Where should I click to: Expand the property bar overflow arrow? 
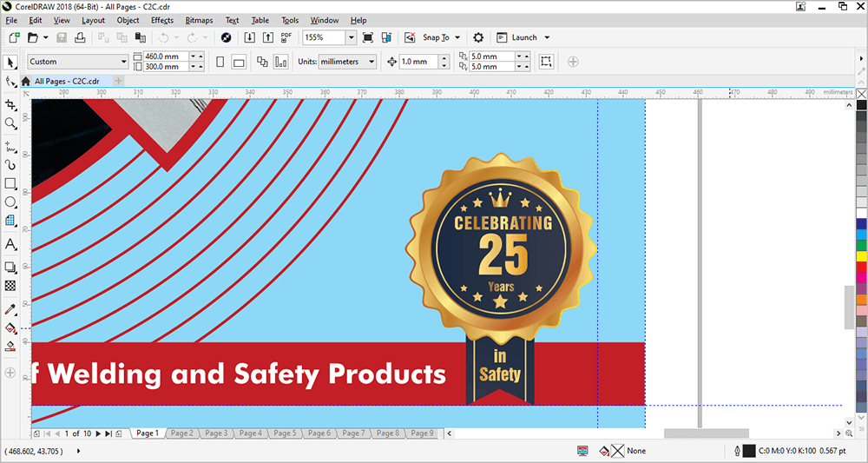861,58
